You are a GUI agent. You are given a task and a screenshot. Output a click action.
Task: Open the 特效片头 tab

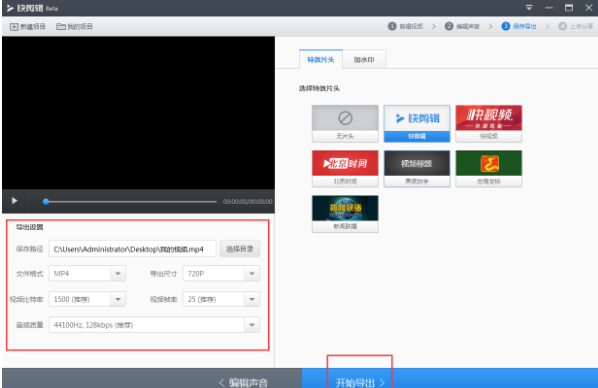[321, 60]
